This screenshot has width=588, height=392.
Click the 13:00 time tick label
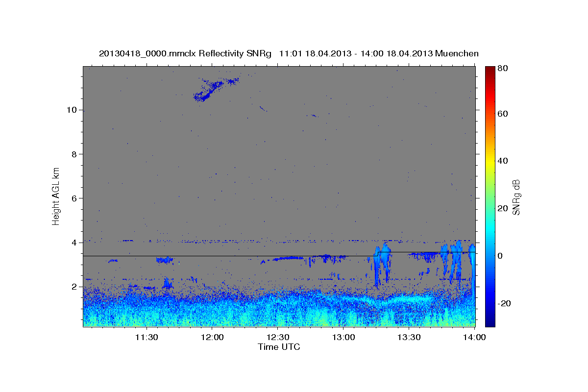343,337
